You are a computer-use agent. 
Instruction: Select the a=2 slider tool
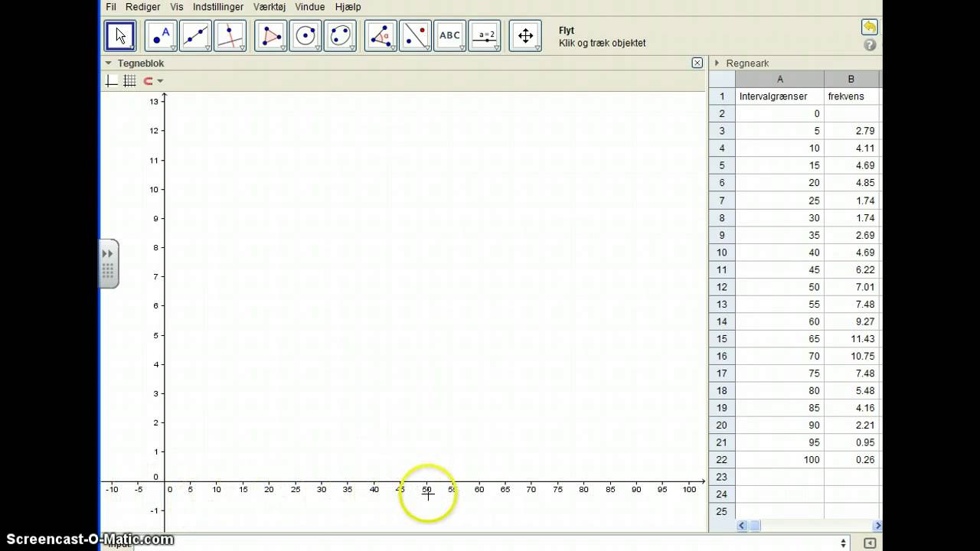485,36
